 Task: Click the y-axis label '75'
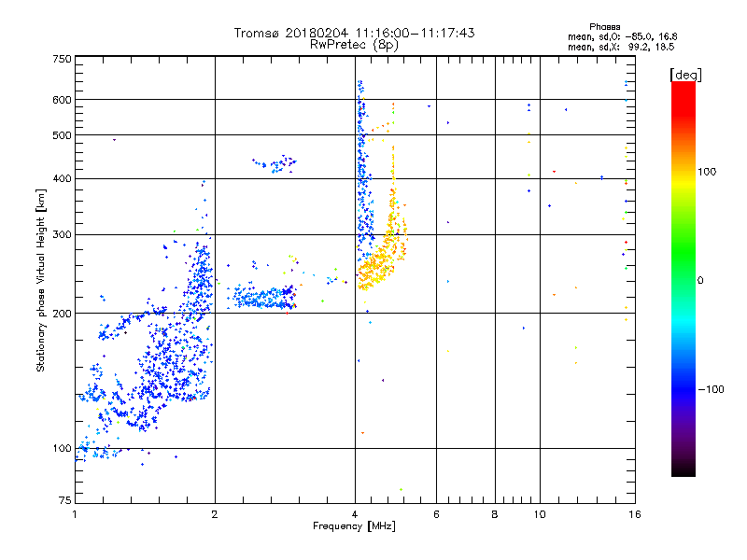tap(65, 500)
